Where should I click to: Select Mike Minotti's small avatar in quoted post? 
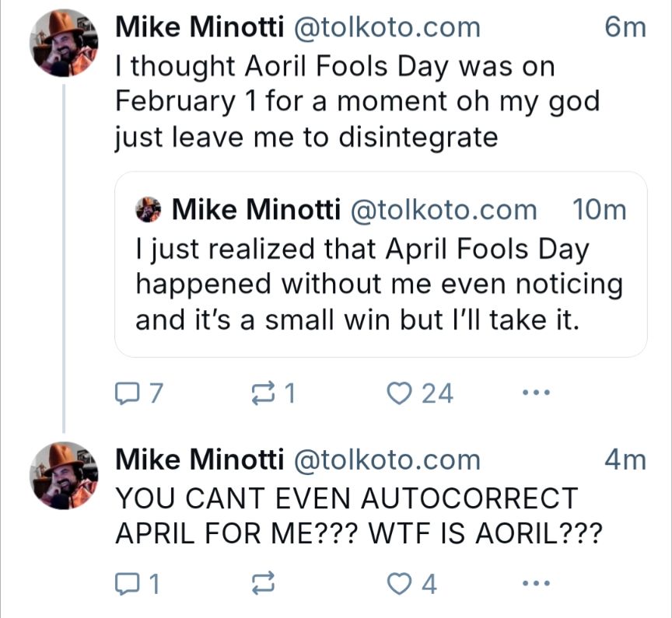pos(149,208)
